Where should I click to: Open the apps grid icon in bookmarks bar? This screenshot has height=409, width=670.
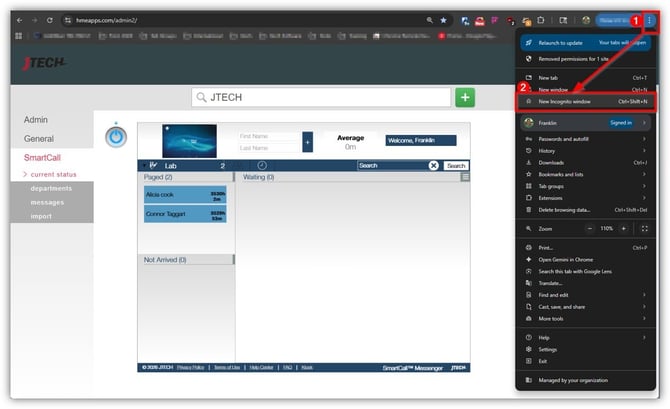[x=18, y=36]
